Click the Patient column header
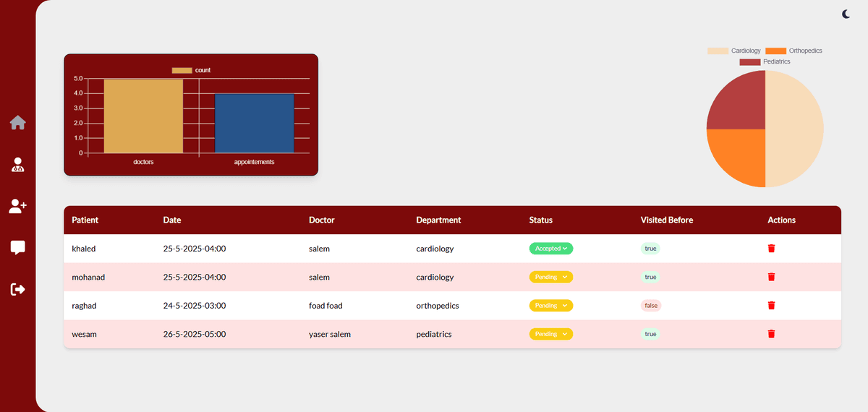 pyautogui.click(x=85, y=220)
